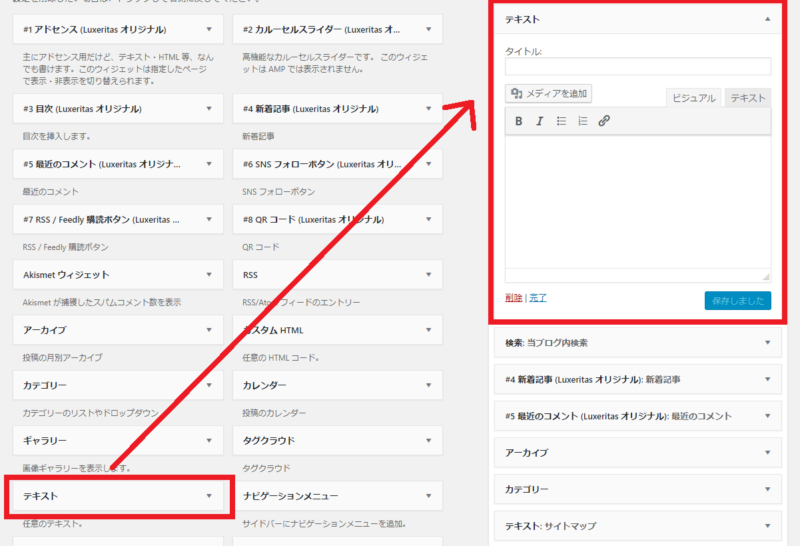Click the 削除 link in the text widget
This screenshot has width=800, height=546.
(x=513, y=298)
